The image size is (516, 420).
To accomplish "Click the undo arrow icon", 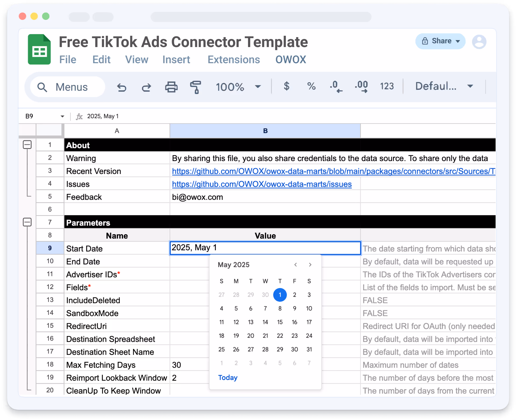I will tap(121, 87).
